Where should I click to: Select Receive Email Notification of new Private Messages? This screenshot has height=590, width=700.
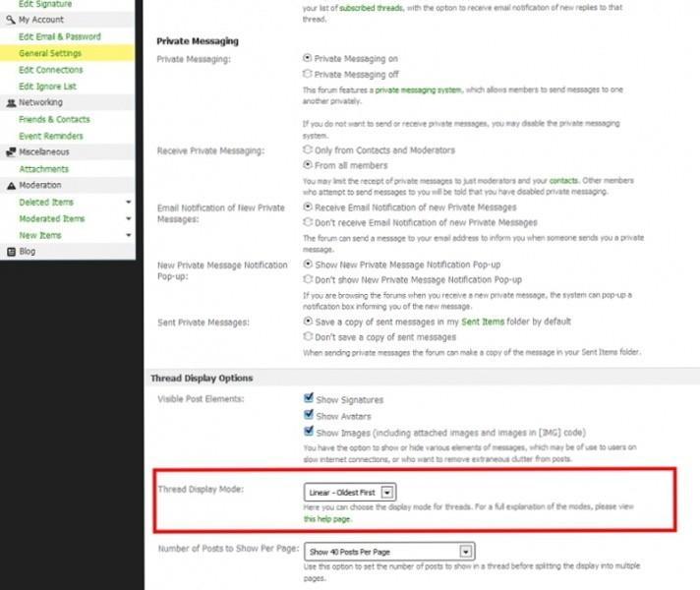307,206
